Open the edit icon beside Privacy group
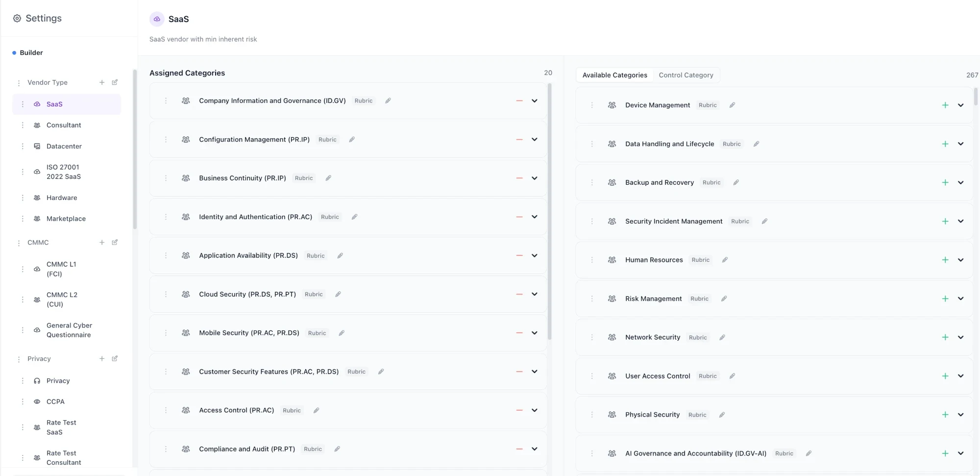 click(x=115, y=358)
